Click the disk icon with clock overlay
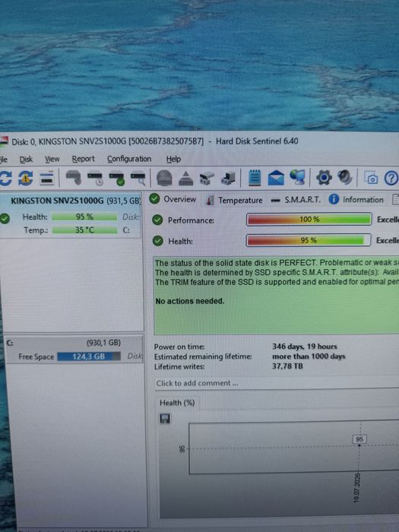 pos(95,178)
